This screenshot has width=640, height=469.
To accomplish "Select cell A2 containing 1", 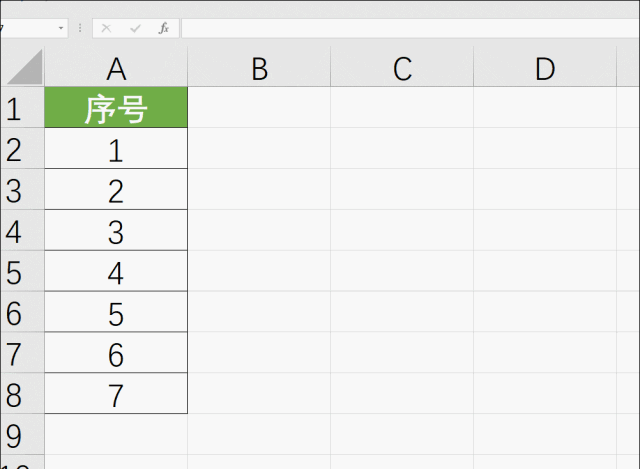I will [116, 149].
